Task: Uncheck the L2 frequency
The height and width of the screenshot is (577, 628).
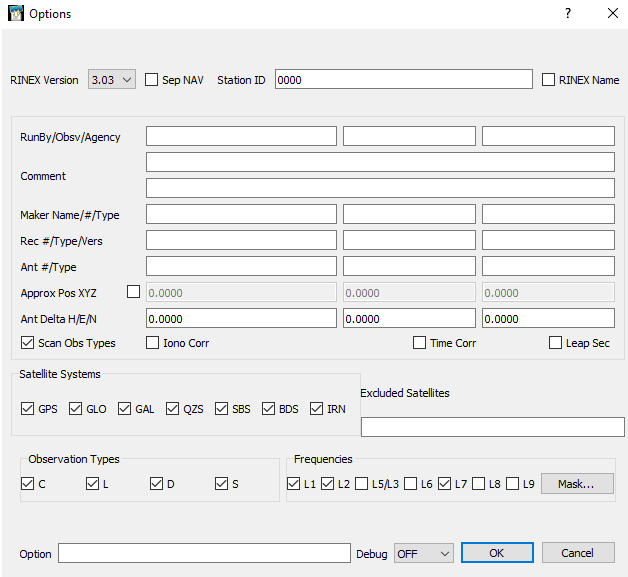Action: 327,483
